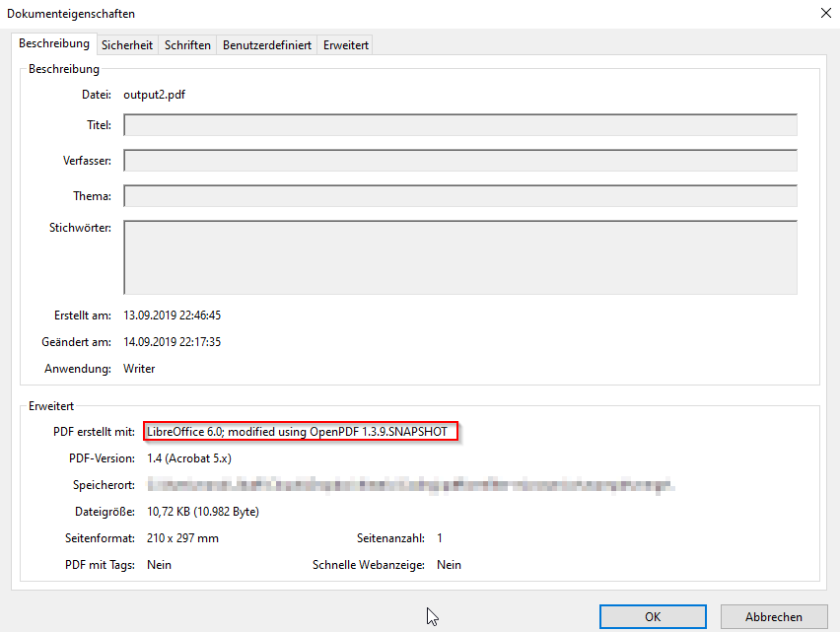Screen dimensions: 840x632
Task: Select the Beschreibung tab
Action: pos(54,44)
